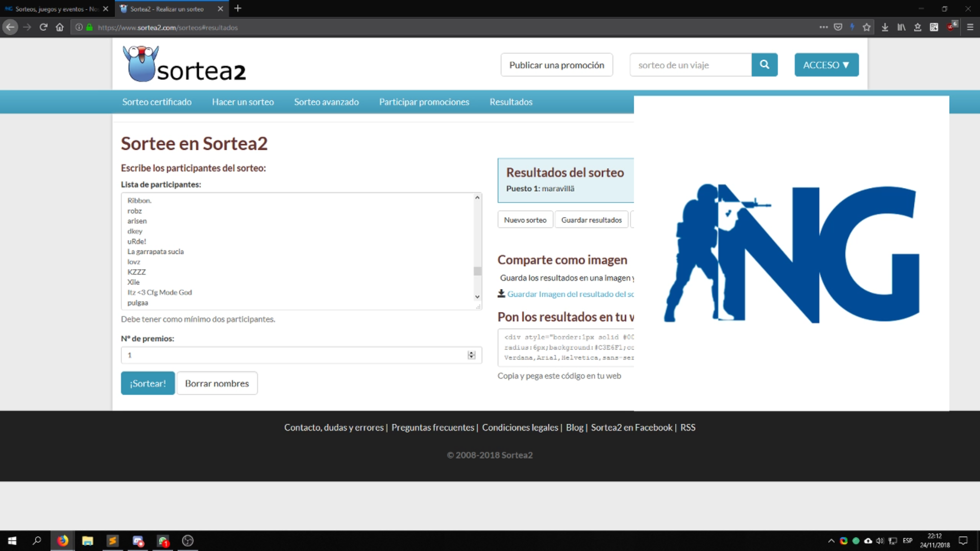Image resolution: width=980 pixels, height=551 pixels.
Task: Click the QR code extension icon
Action: (x=934, y=28)
